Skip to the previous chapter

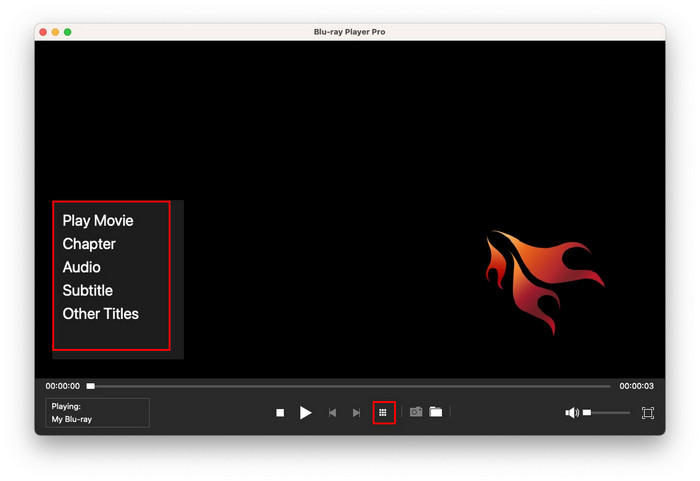332,413
